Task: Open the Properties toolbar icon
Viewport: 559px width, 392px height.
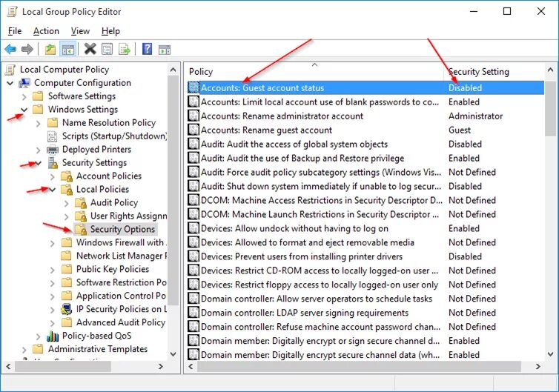Action: [x=107, y=49]
